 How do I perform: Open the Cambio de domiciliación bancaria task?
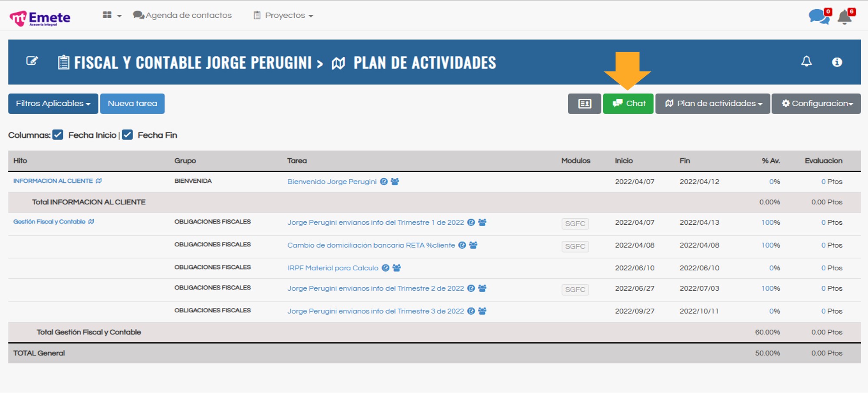tap(371, 246)
